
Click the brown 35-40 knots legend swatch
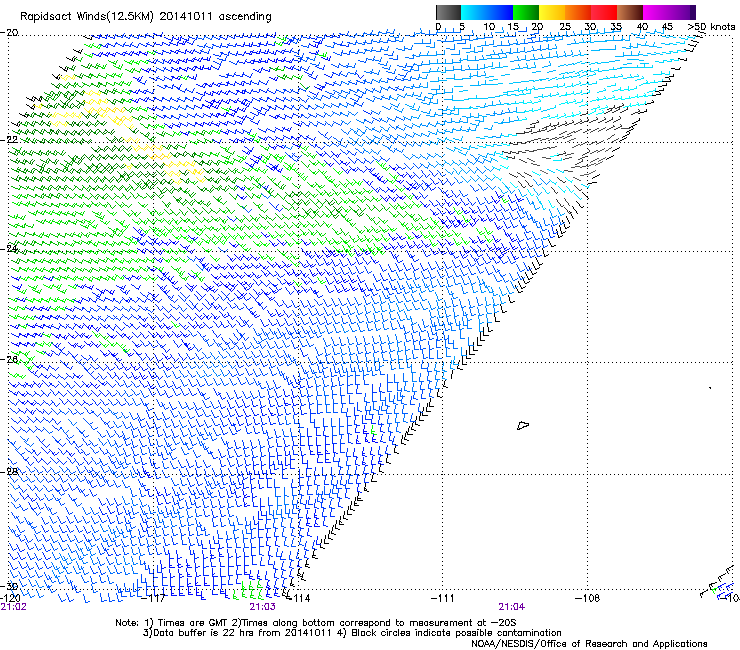tap(630, 12)
